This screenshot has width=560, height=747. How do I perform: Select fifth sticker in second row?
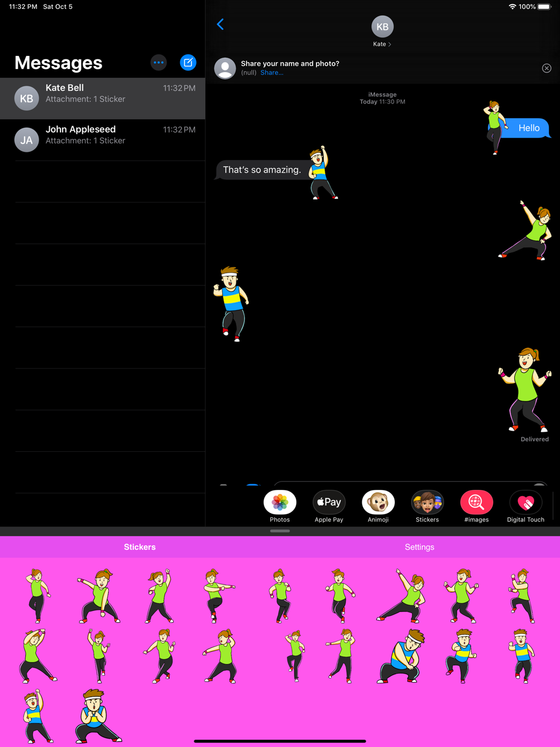click(295, 656)
